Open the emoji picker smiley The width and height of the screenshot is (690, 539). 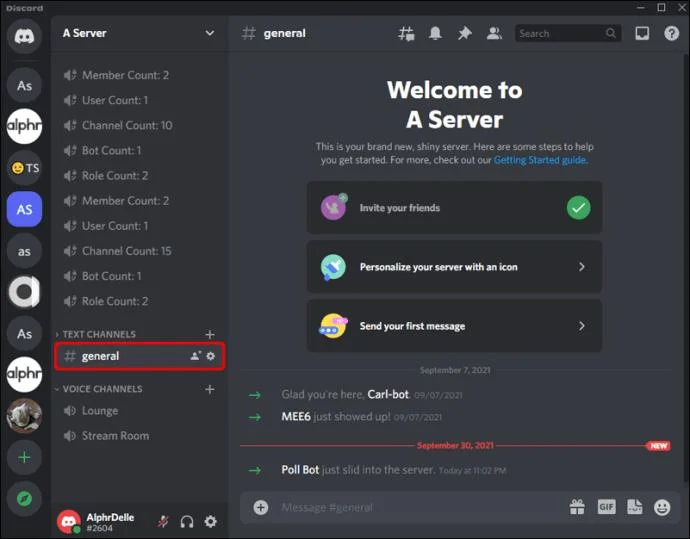(x=662, y=507)
